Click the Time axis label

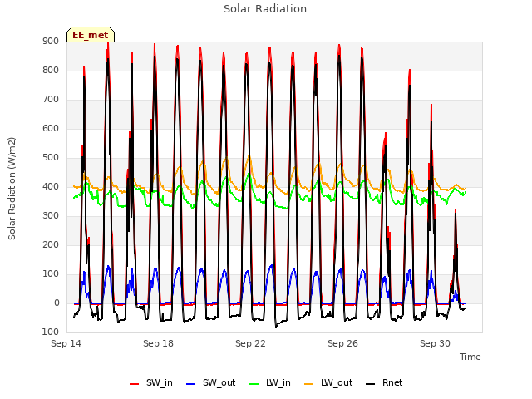[x=470, y=357]
